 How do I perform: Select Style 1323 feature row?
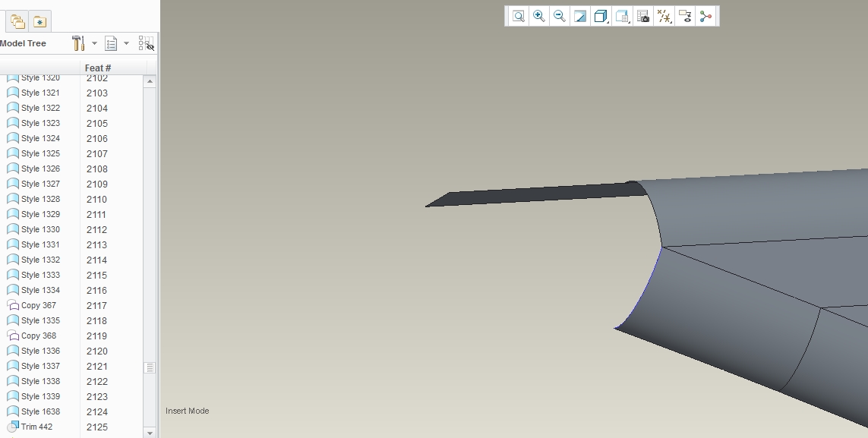[x=40, y=123]
